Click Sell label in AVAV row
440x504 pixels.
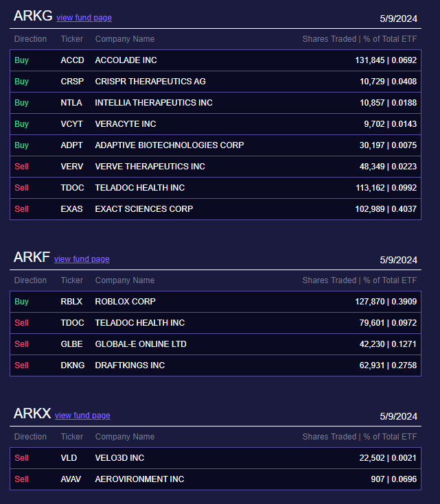tap(21, 479)
